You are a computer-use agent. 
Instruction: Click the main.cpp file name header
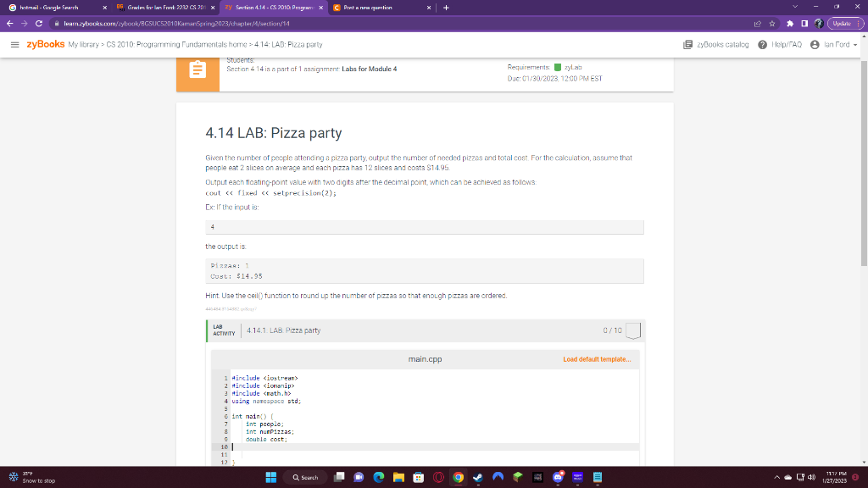(425, 359)
